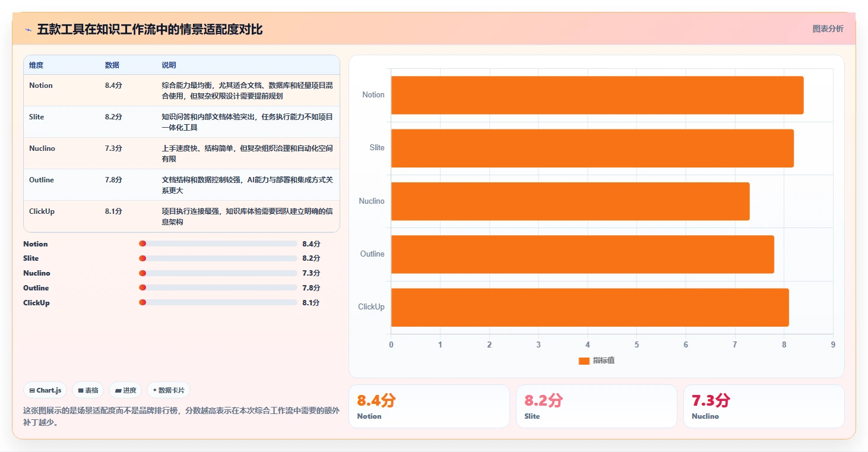Viewport: 868px width, 452px height.
Task: Click the Outline bar in chart
Action: 582,254
